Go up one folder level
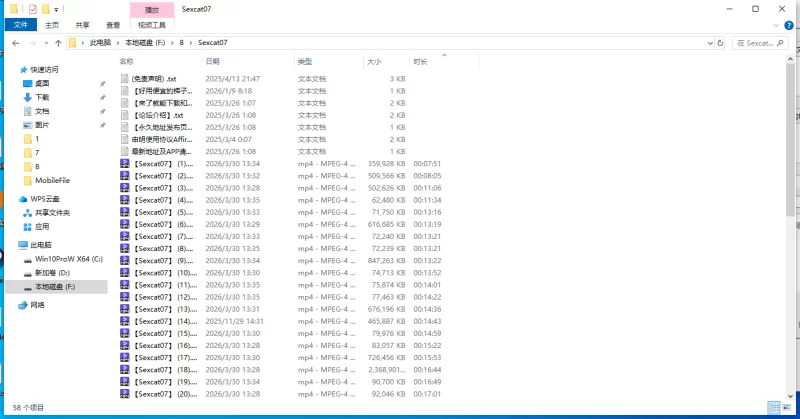The image size is (800, 419). point(56,43)
